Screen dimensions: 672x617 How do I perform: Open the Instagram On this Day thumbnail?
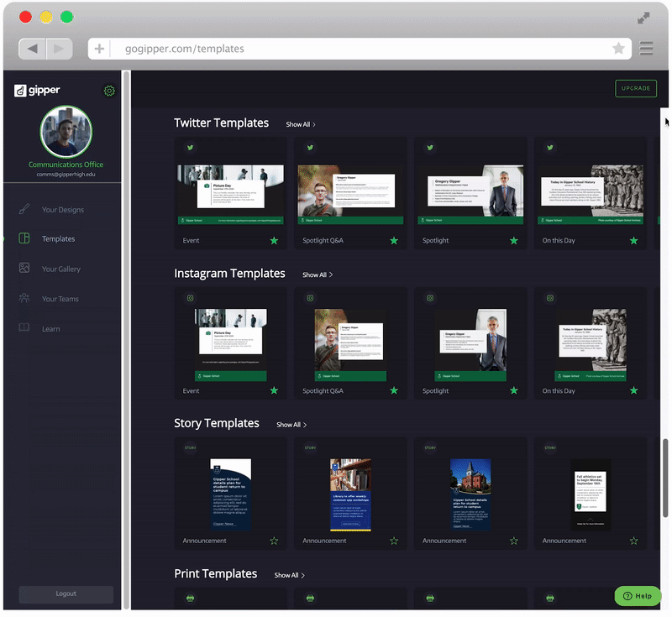591,345
